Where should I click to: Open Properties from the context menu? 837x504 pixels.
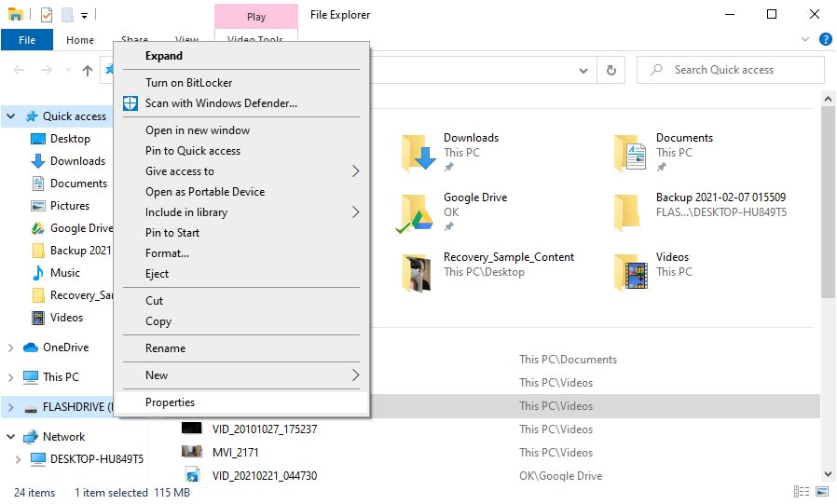pyautogui.click(x=241, y=402)
